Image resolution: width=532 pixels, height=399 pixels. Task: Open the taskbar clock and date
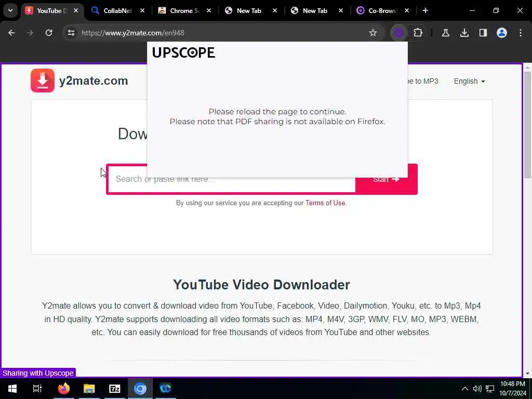click(513, 389)
